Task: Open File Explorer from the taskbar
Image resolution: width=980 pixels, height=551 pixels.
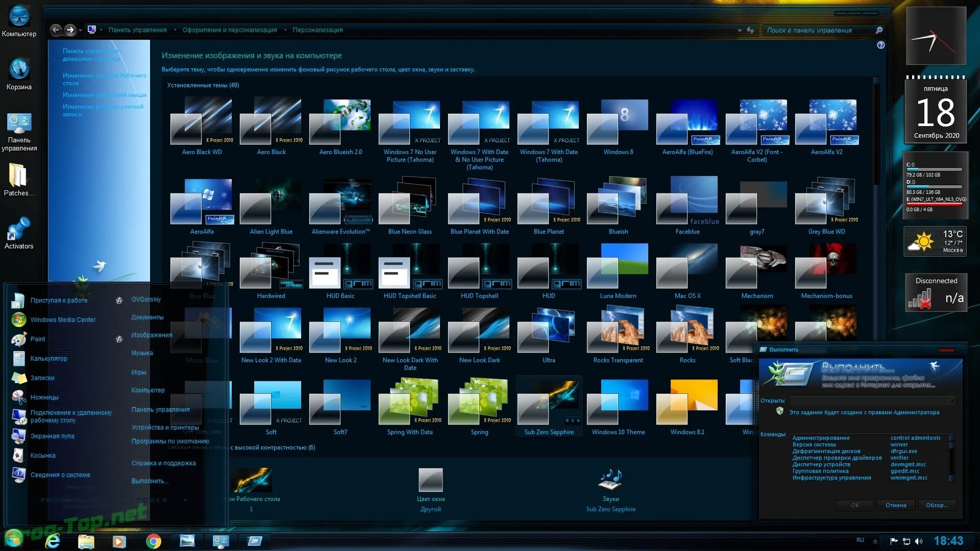Action: 86,541
